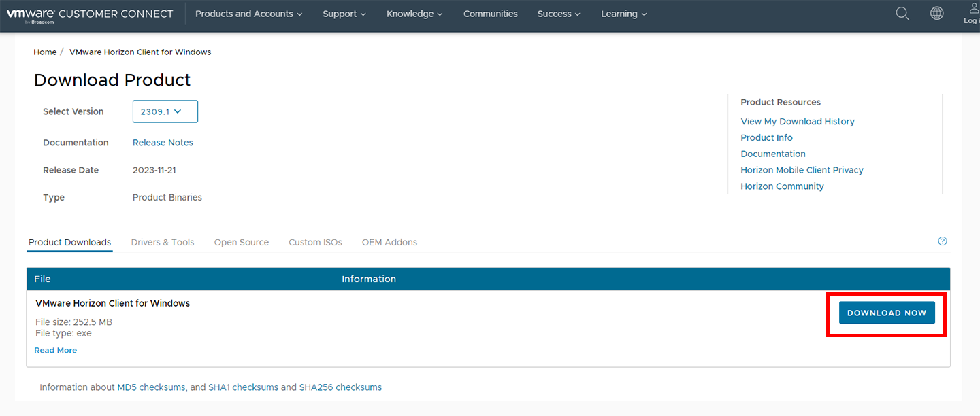Select the Custom ISOs tab
The height and width of the screenshot is (416, 980).
(315, 243)
